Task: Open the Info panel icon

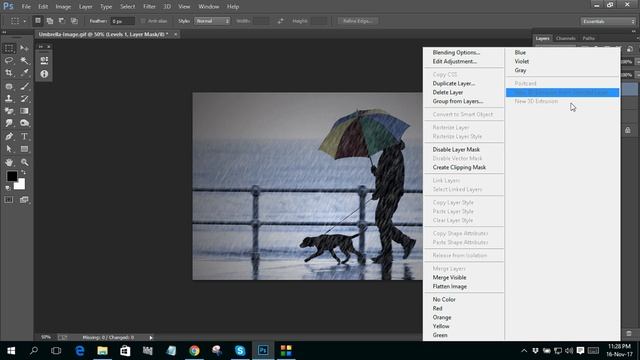Action: (44, 74)
